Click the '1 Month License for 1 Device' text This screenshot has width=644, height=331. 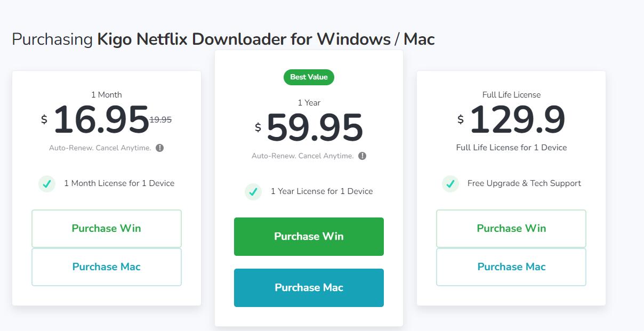(119, 183)
